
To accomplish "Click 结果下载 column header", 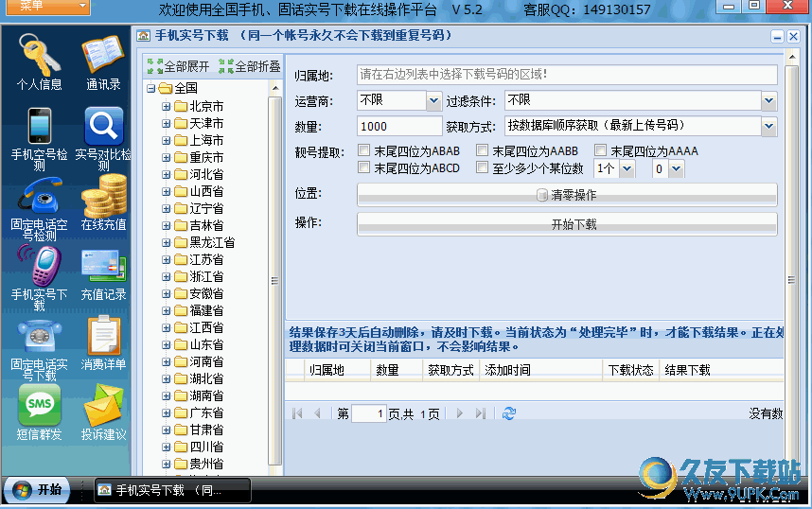I will pyautogui.click(x=721, y=370).
